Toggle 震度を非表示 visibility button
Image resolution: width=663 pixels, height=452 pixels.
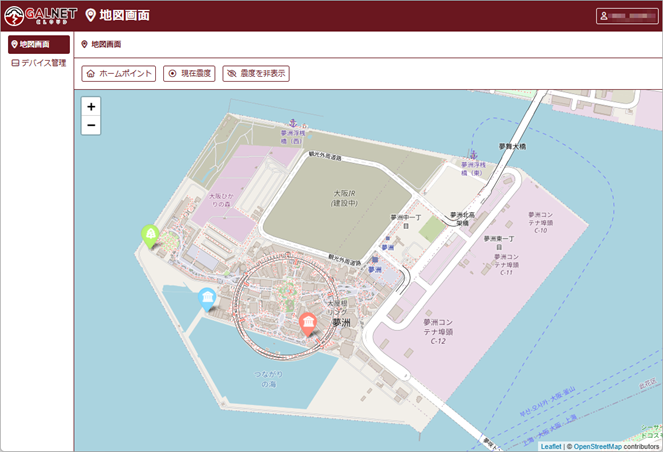[256, 74]
